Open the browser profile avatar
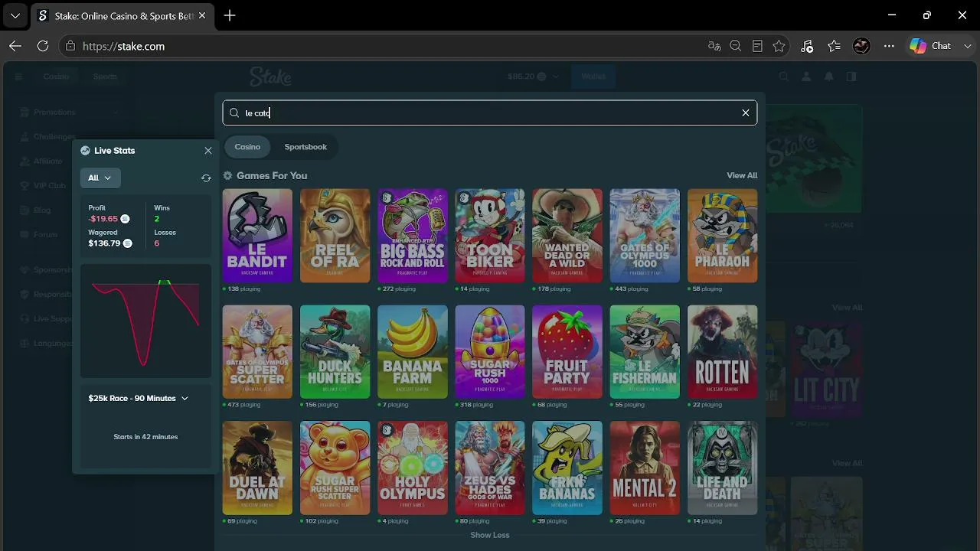Image resolution: width=980 pixels, height=551 pixels. click(x=861, y=46)
